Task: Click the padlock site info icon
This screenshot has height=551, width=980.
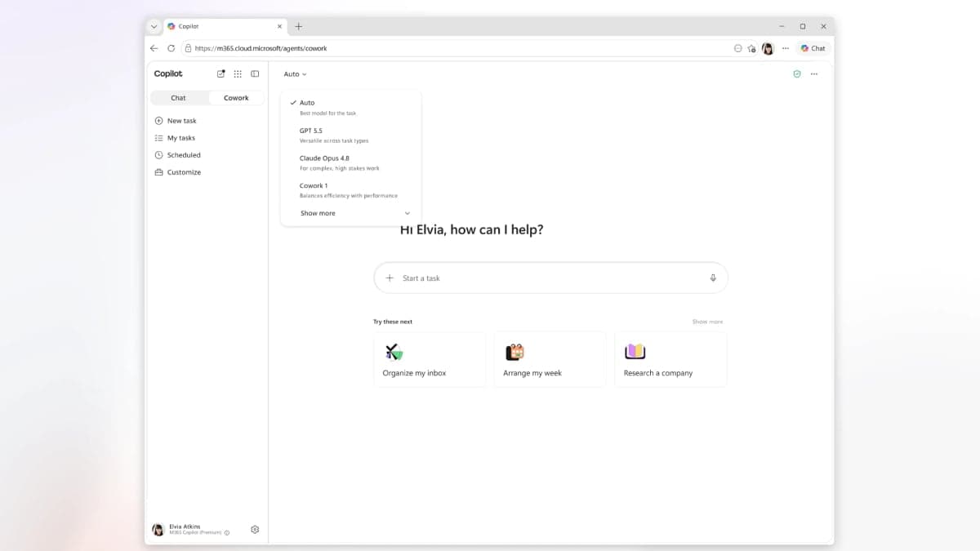Action: (189, 48)
